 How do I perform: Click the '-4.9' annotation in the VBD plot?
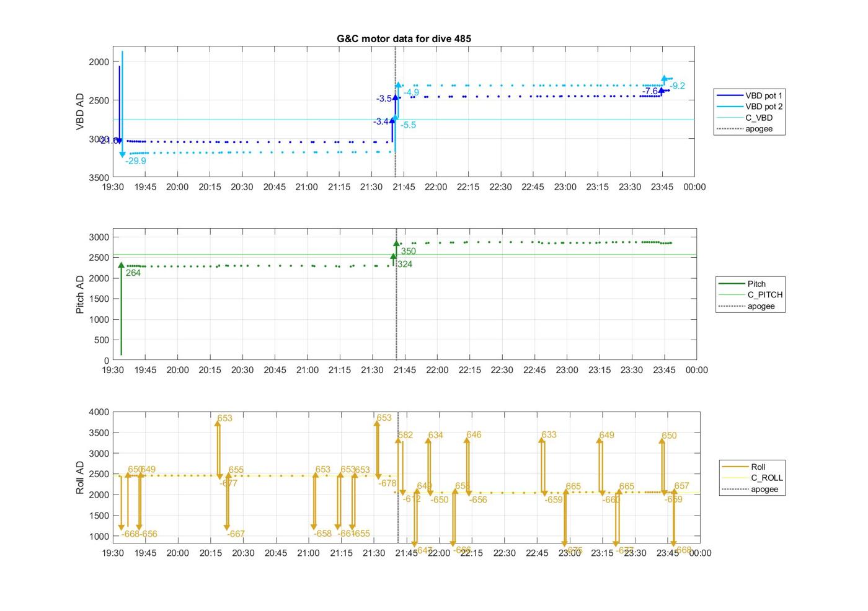411,93
